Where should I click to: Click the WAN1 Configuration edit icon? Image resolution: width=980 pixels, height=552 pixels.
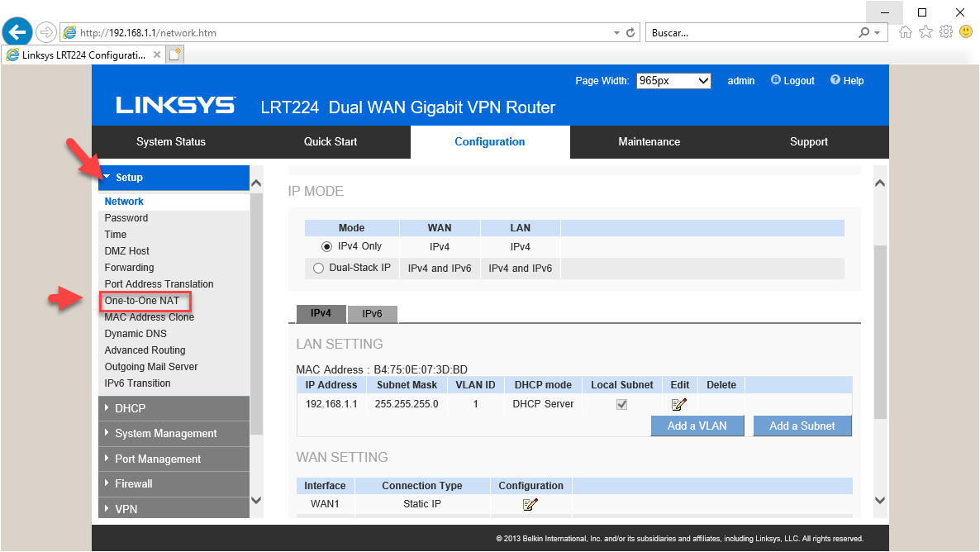[x=530, y=504]
